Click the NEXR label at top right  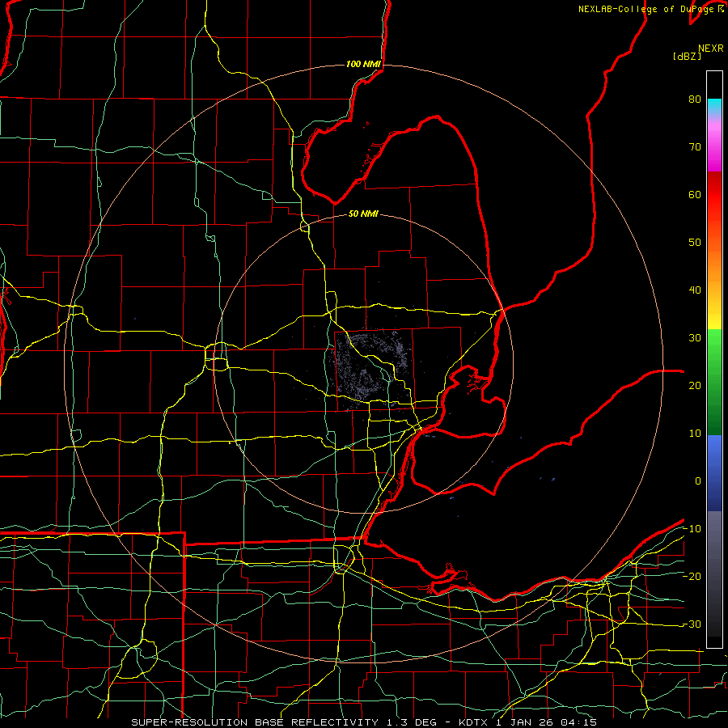tap(711, 49)
